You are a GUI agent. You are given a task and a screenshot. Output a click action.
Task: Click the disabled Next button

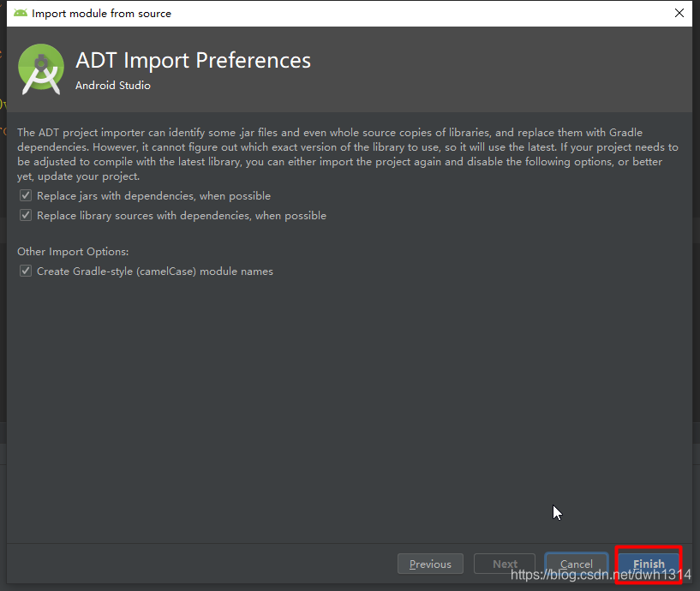[505, 564]
